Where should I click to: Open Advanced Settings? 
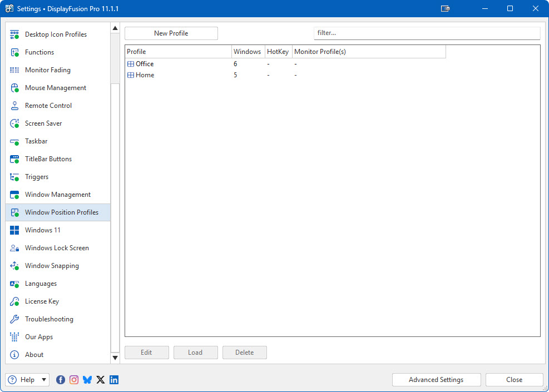click(436, 380)
